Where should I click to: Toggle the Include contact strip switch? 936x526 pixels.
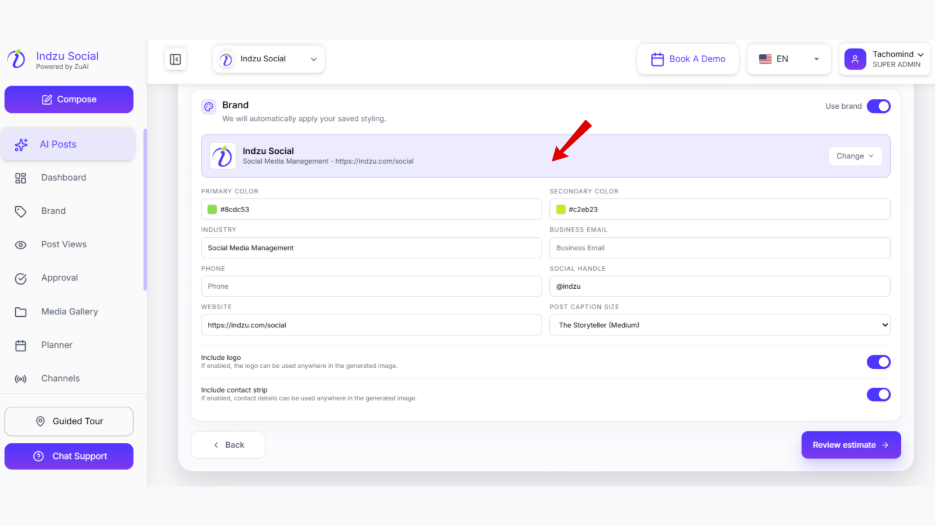[x=878, y=394]
